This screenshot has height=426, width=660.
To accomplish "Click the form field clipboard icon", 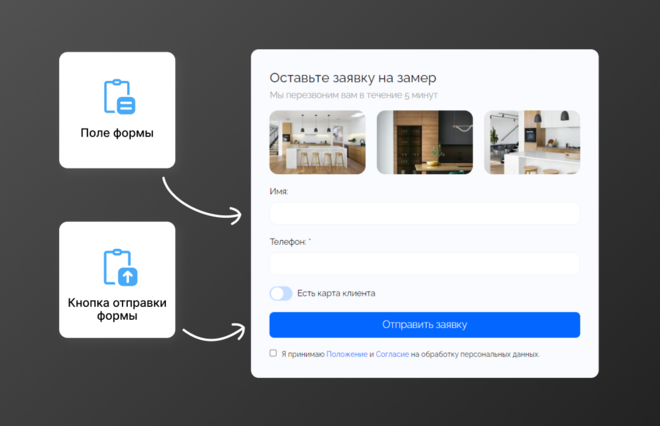I will pos(120,96).
